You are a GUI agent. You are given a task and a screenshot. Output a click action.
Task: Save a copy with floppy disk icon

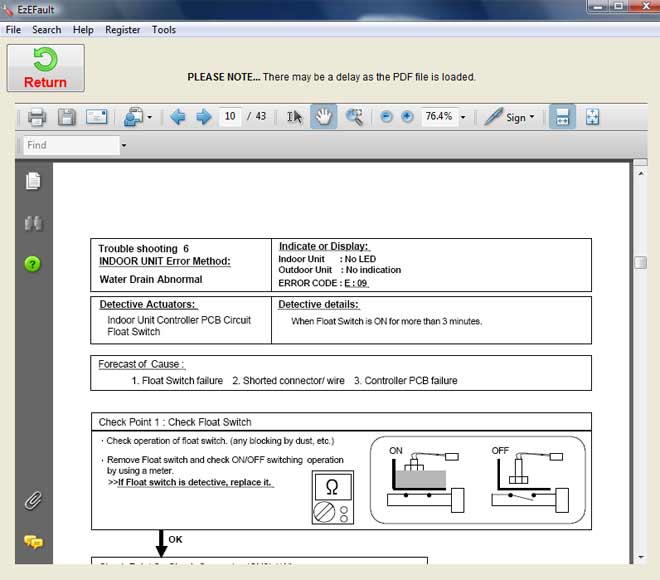click(67, 117)
